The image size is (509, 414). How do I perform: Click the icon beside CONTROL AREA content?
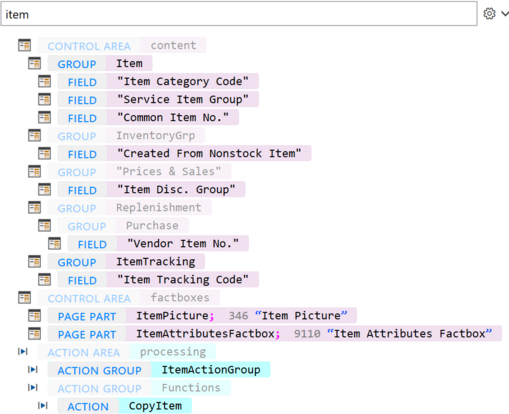point(24,45)
